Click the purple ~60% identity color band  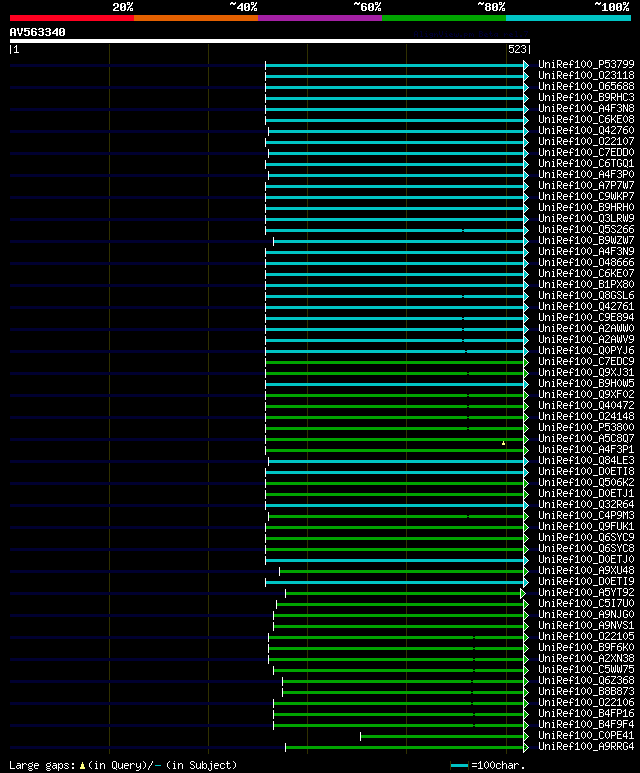(320, 18)
